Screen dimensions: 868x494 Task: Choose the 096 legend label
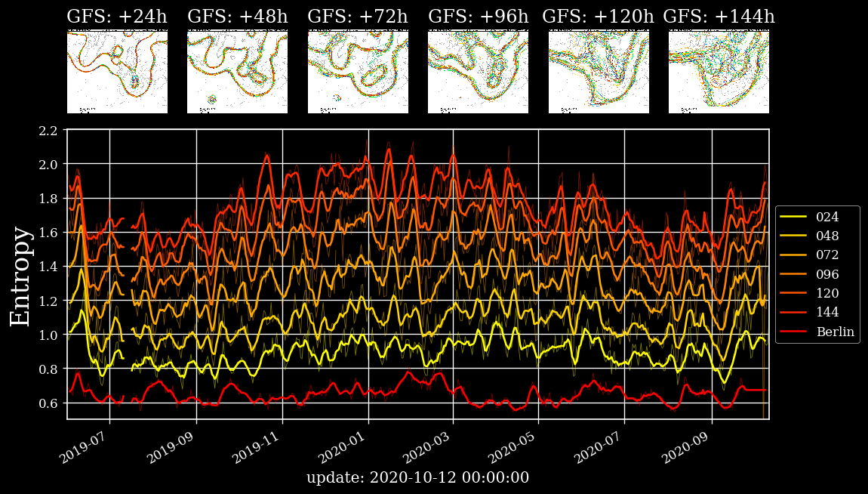tap(827, 274)
